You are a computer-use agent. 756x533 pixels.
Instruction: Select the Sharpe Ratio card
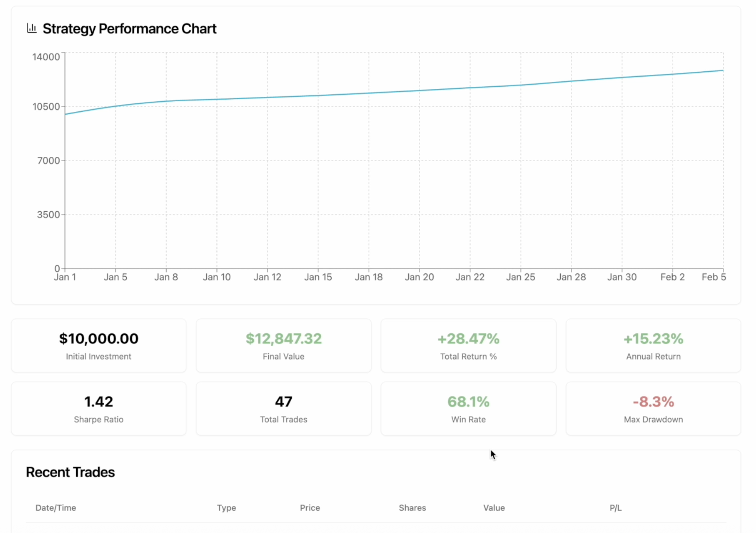point(98,408)
